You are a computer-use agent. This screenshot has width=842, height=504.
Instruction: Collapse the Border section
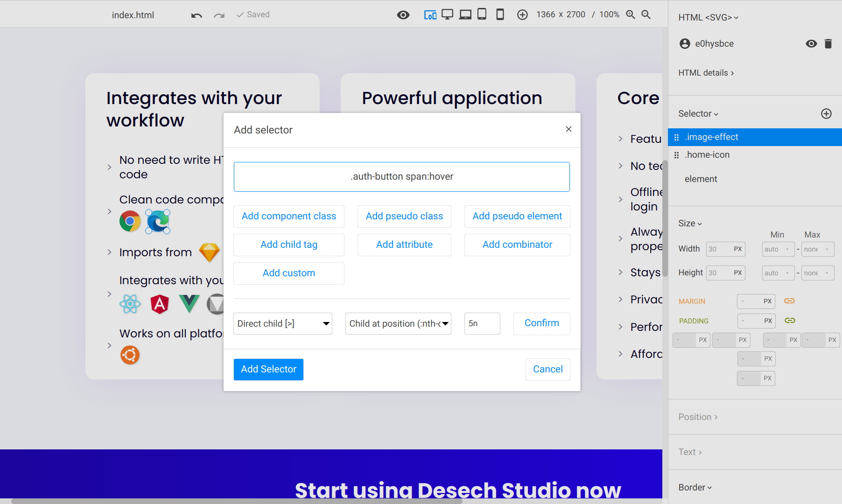pos(695,488)
